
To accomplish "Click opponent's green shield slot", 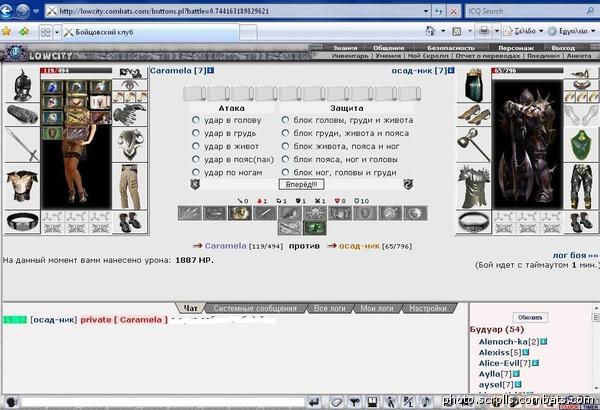I will pos(581,145).
